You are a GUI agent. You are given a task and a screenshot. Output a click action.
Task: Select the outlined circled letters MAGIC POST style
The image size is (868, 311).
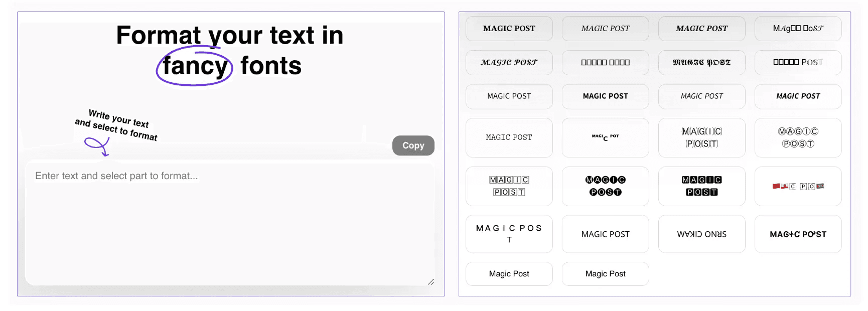click(798, 137)
